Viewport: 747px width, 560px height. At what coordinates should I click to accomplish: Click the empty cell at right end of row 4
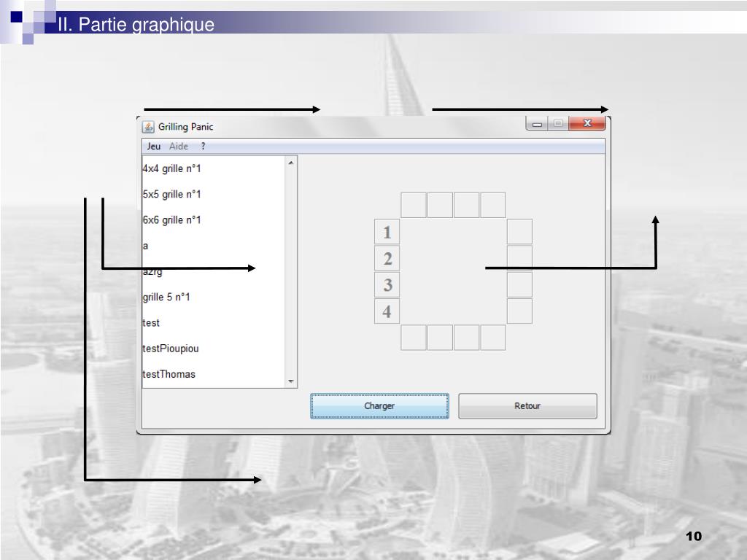tap(519, 311)
